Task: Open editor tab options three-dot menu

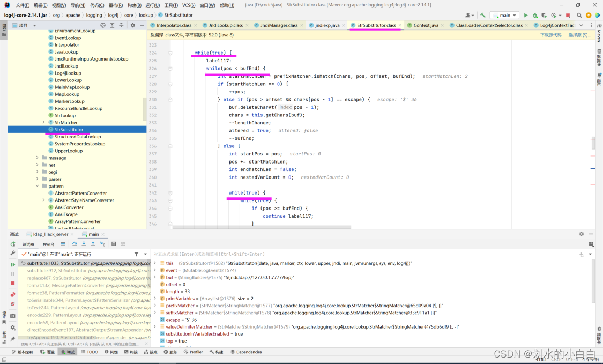Action: [591, 25]
